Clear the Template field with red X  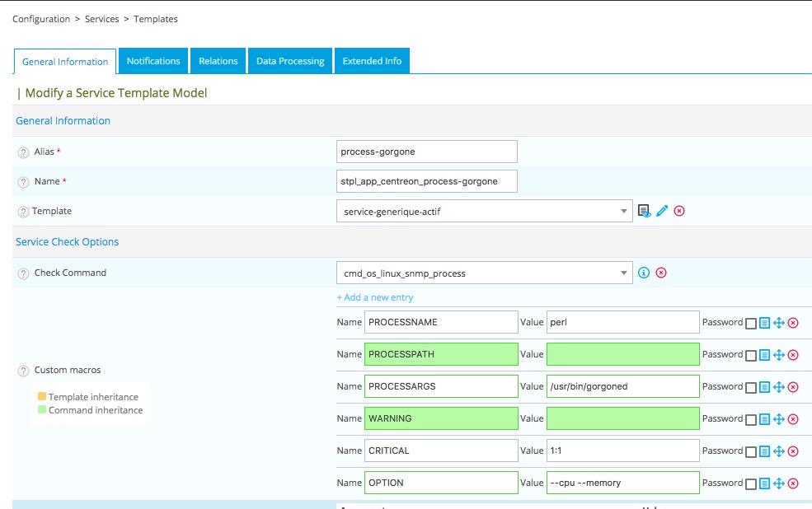coord(679,211)
